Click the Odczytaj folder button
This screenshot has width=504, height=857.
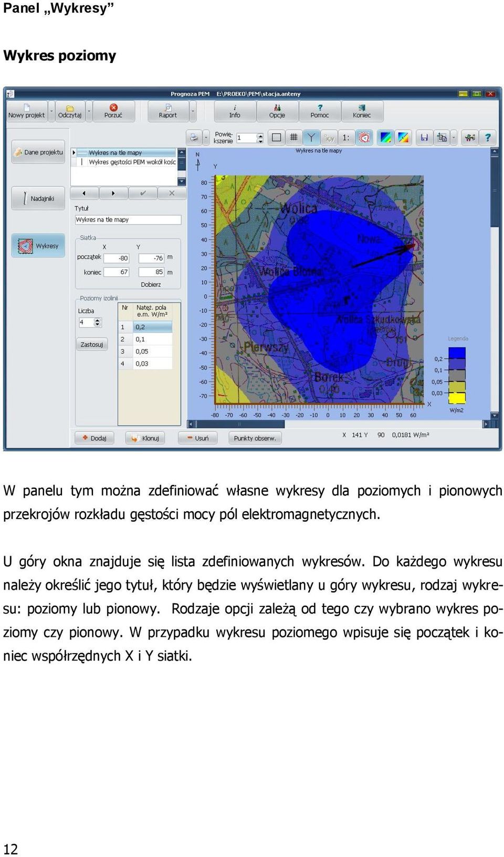point(70,111)
